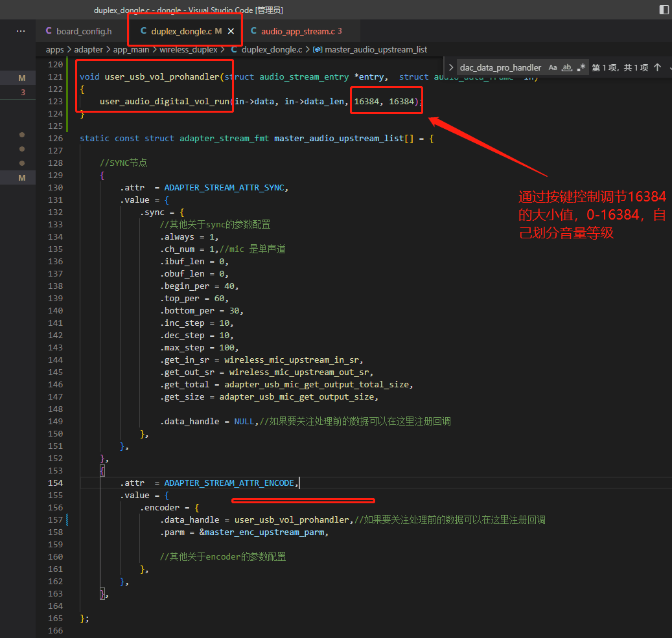Image resolution: width=672 pixels, height=638 pixels.
Task: Open master_audio_upstream_list symbol breadcrumb
Action: [370, 50]
